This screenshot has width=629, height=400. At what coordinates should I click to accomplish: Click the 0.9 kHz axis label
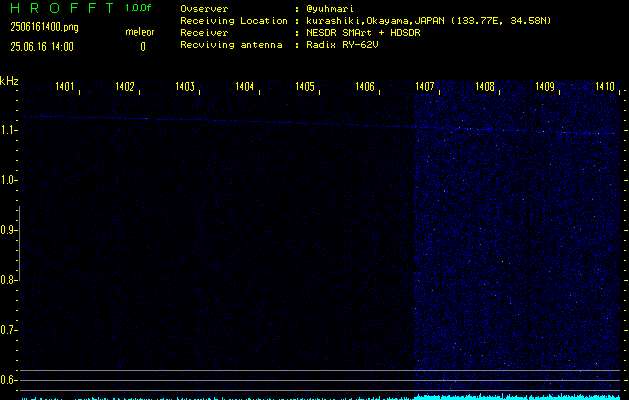click(7, 230)
